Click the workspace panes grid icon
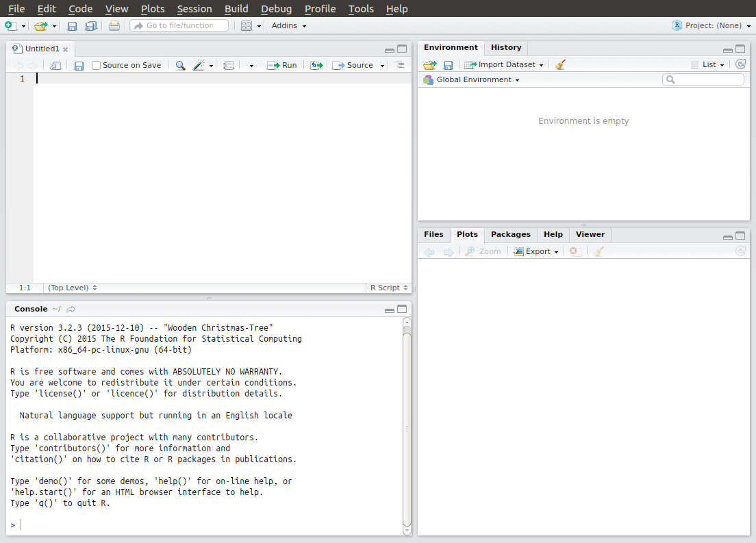The height and width of the screenshot is (543, 756). pos(247,25)
